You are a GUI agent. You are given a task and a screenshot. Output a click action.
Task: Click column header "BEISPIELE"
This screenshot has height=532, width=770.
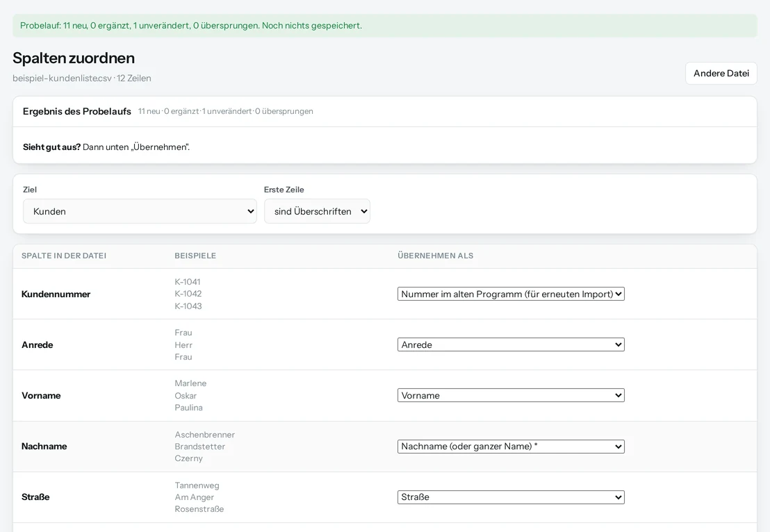195,256
